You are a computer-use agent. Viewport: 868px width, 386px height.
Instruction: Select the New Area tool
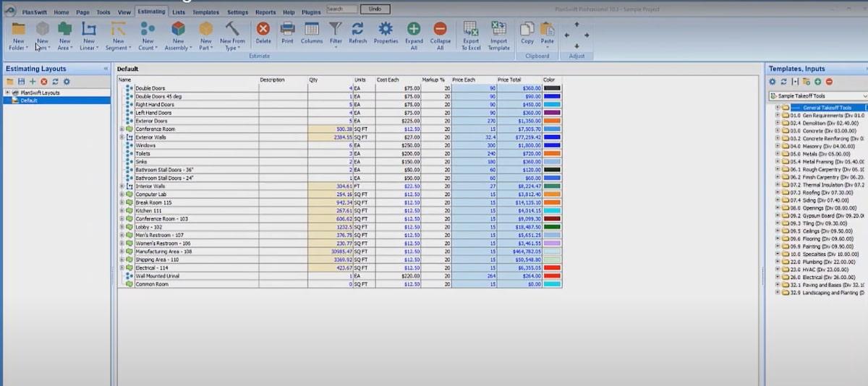click(x=64, y=29)
